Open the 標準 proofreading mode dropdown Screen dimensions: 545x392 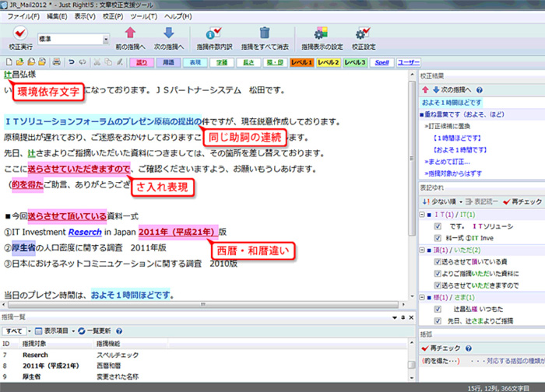tap(106, 39)
